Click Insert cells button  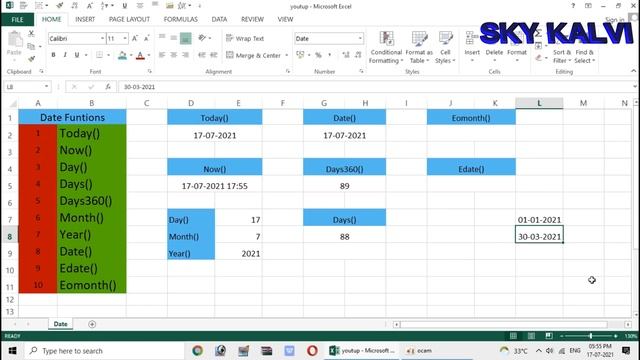pyautogui.click(x=472, y=47)
